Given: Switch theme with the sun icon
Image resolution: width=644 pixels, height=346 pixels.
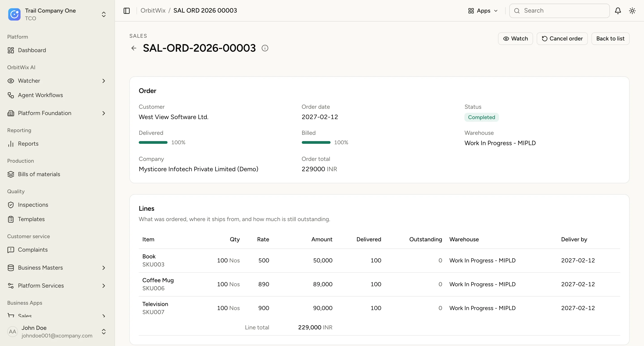Looking at the screenshot, I should point(632,11).
